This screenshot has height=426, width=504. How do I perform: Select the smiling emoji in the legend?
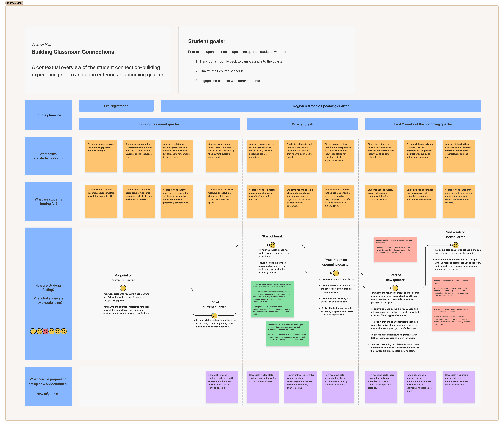(64, 331)
